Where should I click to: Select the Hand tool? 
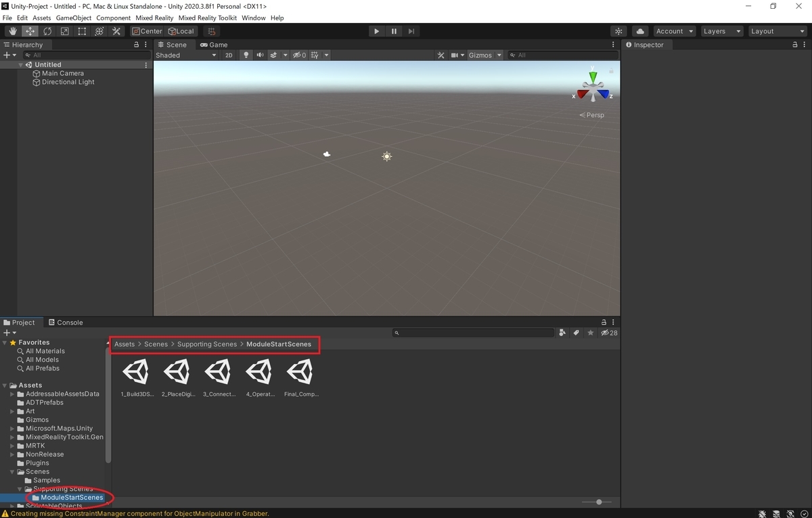click(13, 31)
